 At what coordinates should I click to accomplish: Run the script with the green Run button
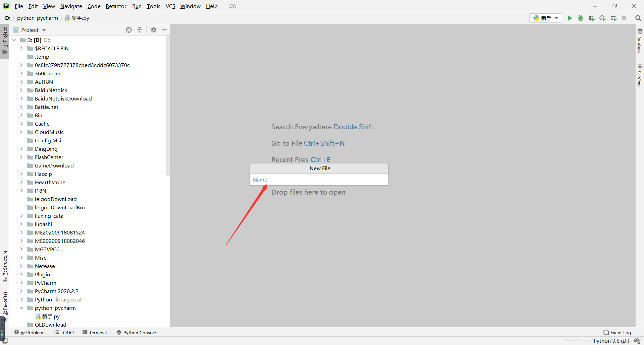pos(570,18)
